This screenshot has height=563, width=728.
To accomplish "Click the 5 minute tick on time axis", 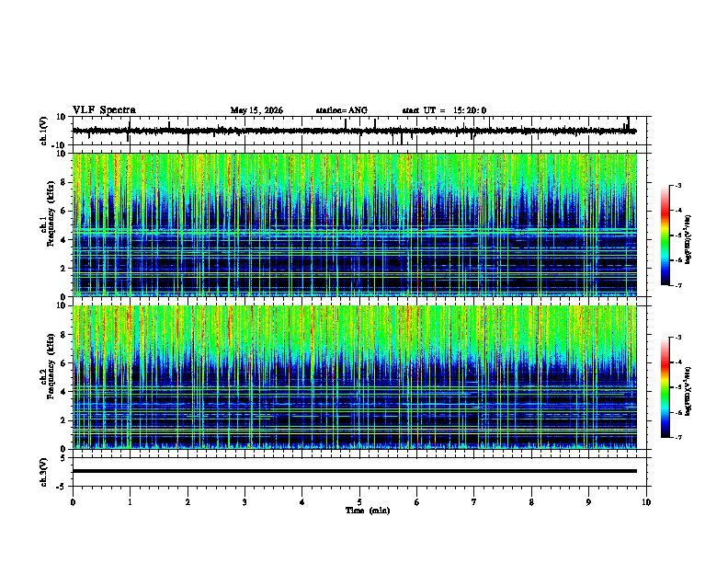I will (x=359, y=502).
